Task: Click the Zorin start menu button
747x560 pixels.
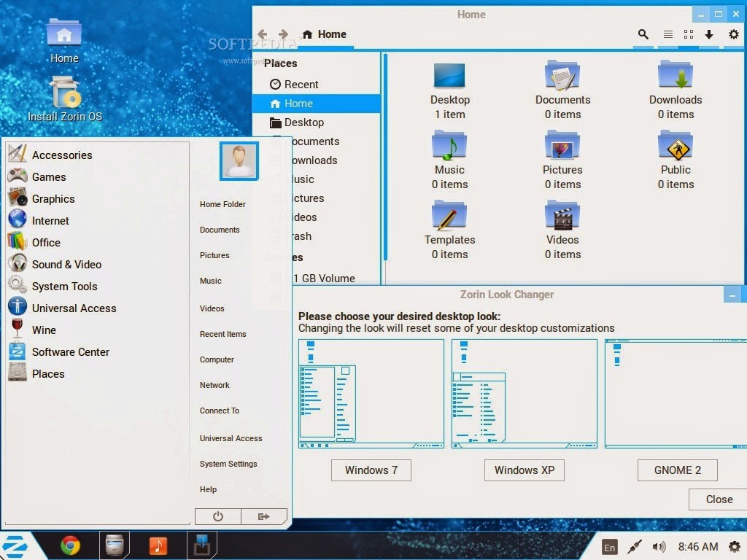Action: coord(16,545)
